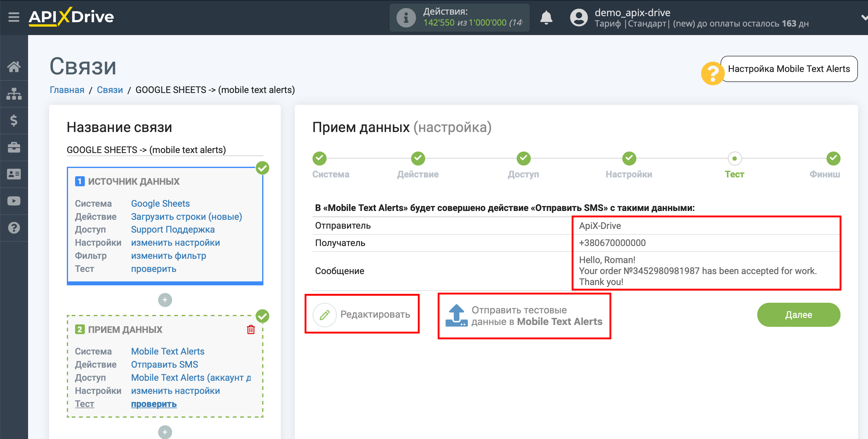Go to Home sidebar icon
The height and width of the screenshot is (439, 868).
tap(14, 67)
